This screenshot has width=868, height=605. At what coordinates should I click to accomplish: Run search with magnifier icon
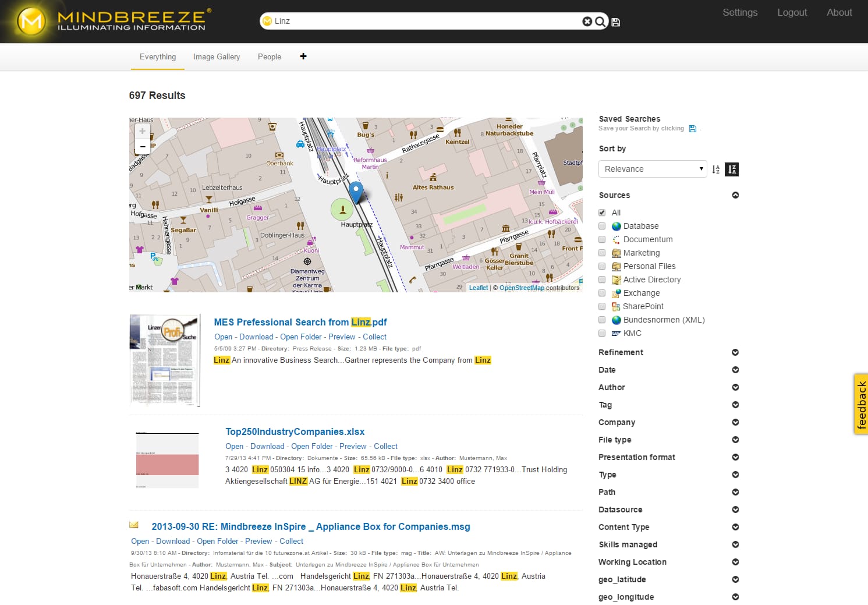[x=600, y=22]
